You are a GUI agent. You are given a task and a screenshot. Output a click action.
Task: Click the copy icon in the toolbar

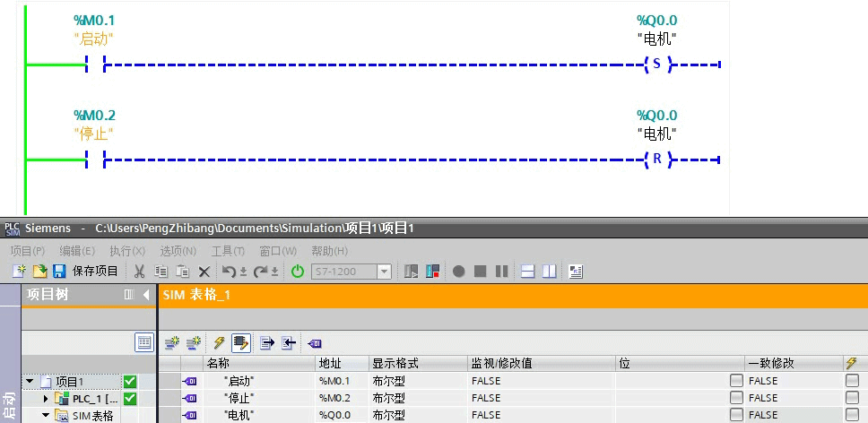tap(161, 272)
